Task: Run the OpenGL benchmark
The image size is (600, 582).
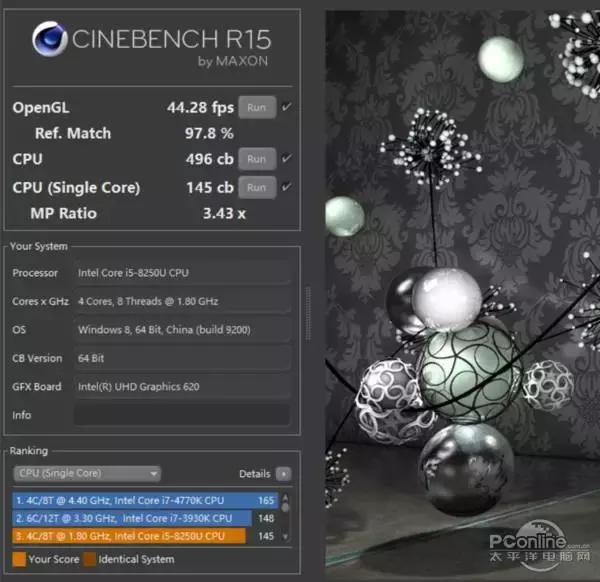Action: pos(257,108)
